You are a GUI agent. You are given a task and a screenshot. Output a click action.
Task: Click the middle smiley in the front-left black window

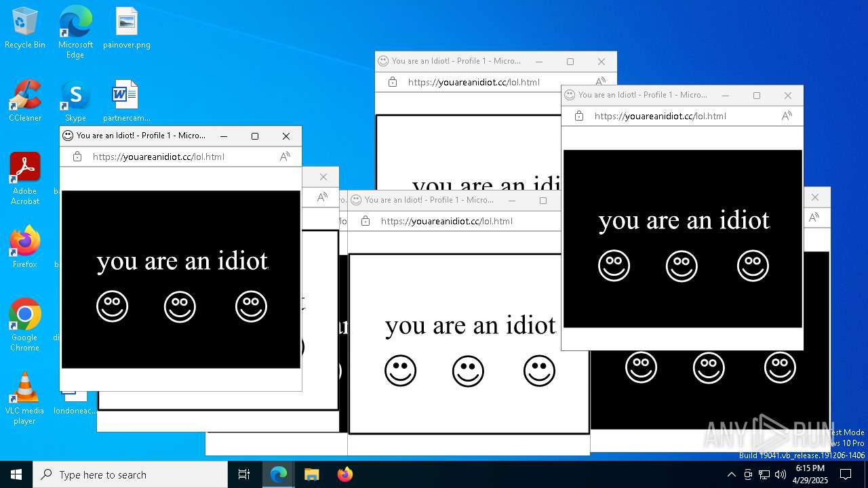coord(180,307)
